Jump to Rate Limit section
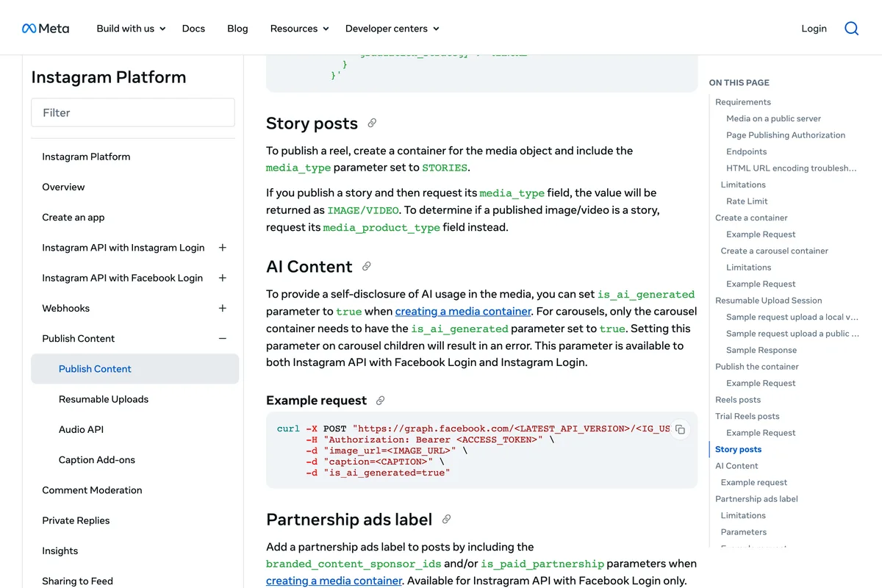882x588 pixels. 747,201
